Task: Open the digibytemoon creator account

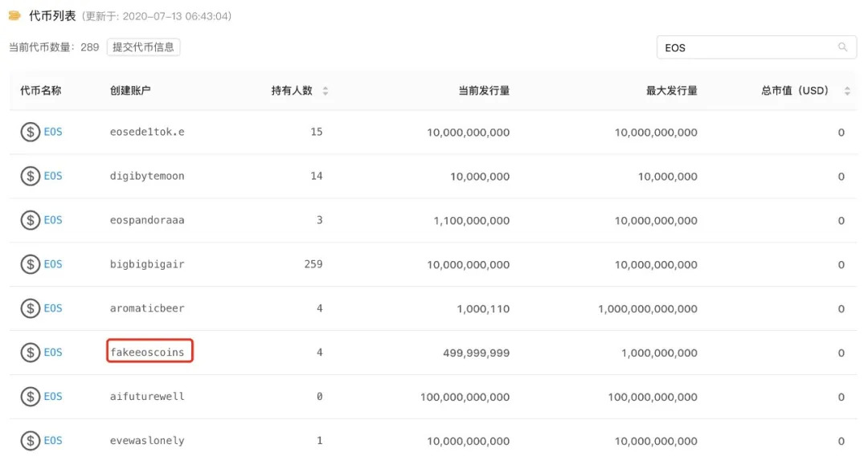Action: [147, 176]
